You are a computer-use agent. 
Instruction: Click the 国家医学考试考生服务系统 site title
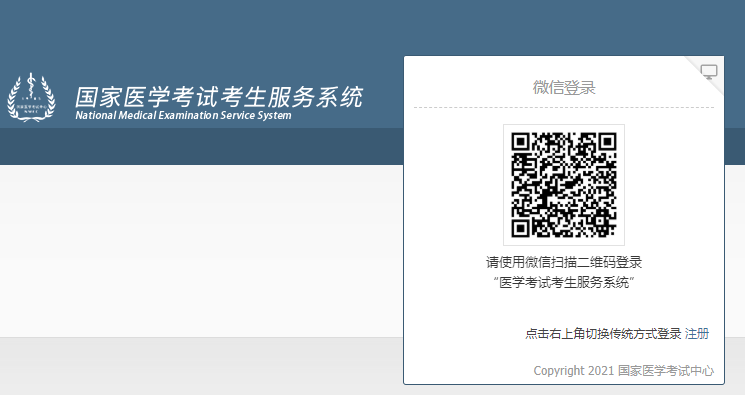219,97
